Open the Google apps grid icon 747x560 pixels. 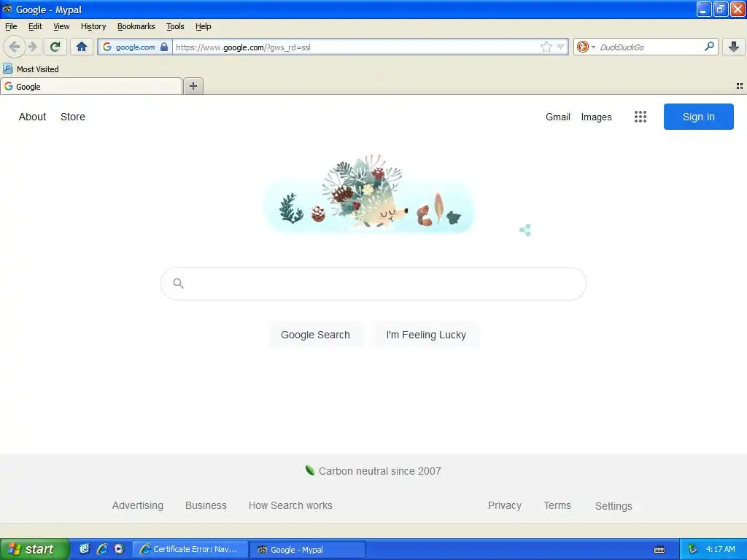(640, 117)
